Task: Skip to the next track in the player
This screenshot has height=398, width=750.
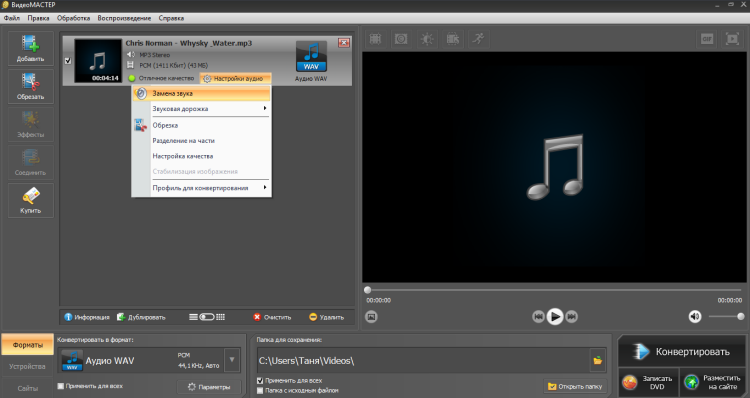Action: (x=572, y=316)
